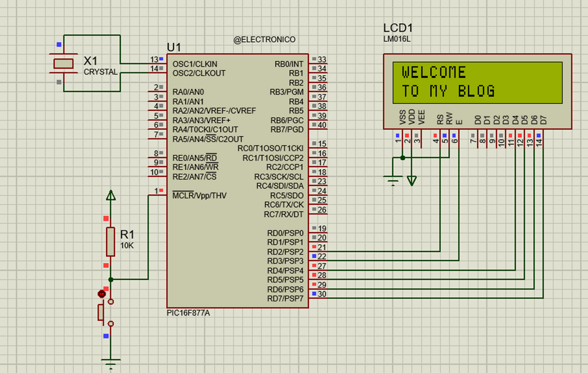Click the RS label on the LCD
Viewport: 588px width, 373px height.
coord(441,120)
